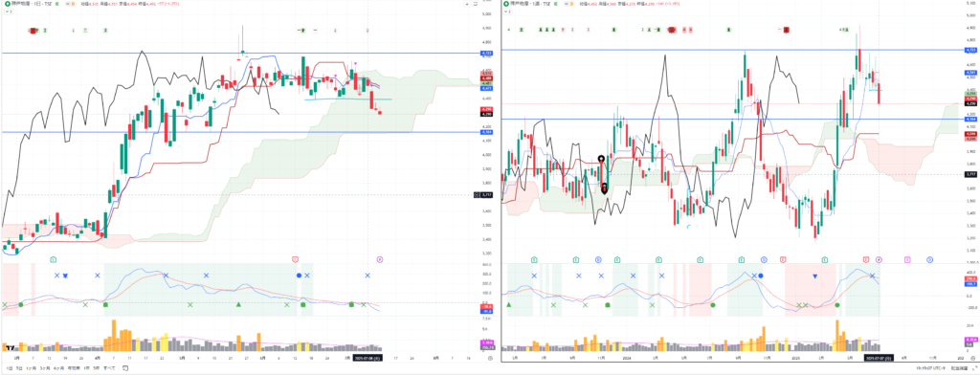Open the go-to-date calendar icon

[x=125, y=368]
